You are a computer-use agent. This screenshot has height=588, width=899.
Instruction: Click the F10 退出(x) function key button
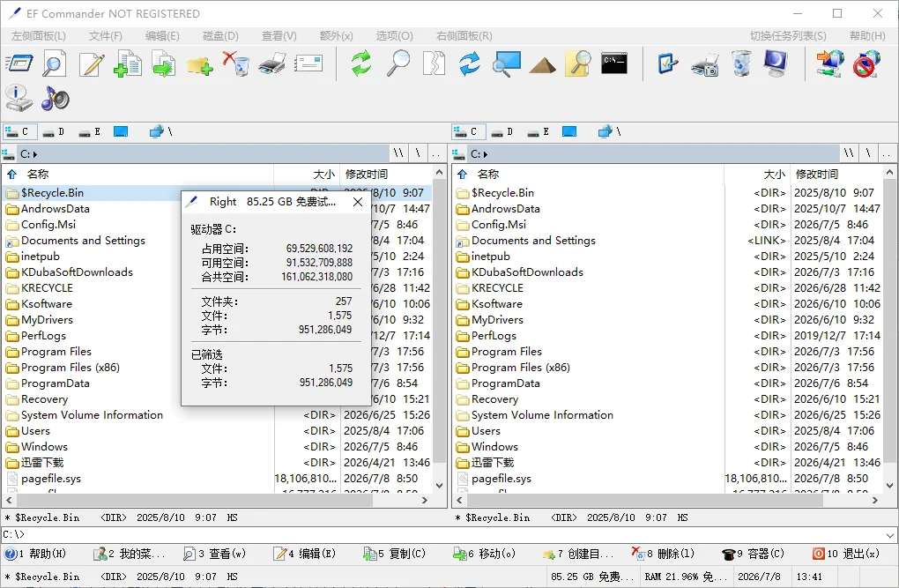tap(845, 554)
